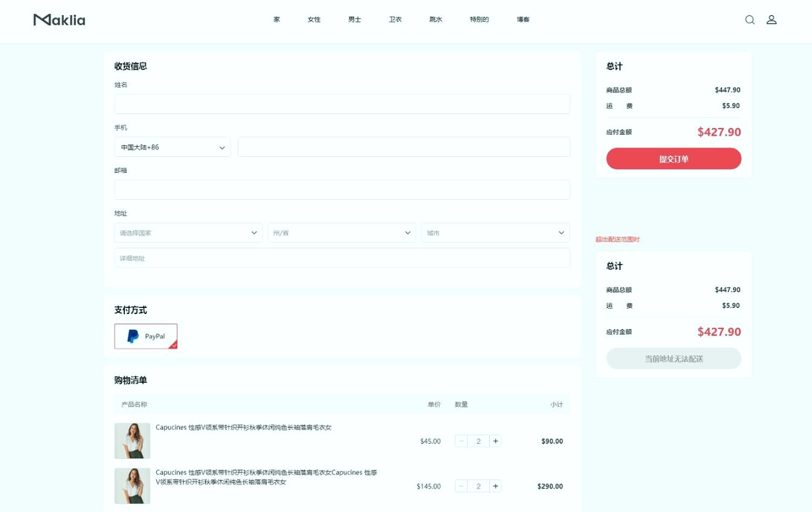Decrease quantity of the $145.00 item

click(x=462, y=486)
